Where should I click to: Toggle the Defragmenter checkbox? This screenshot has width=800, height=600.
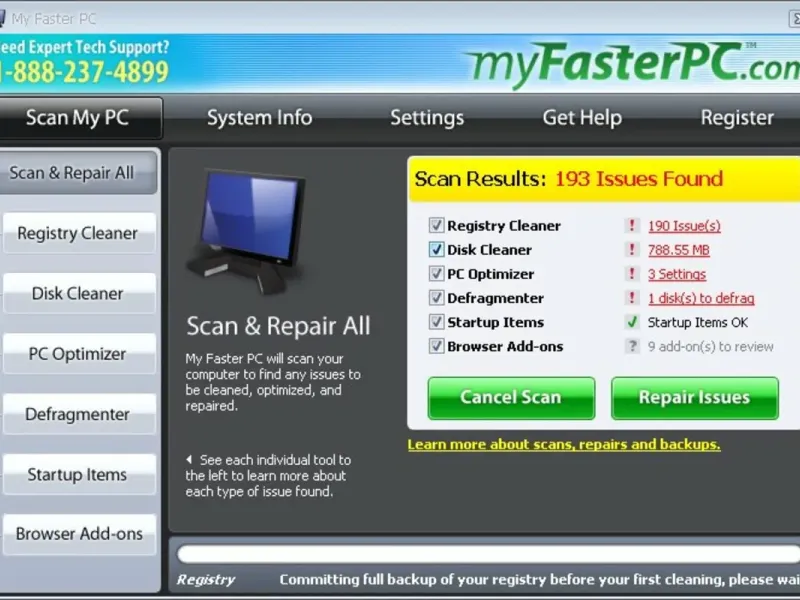pyautogui.click(x=436, y=297)
